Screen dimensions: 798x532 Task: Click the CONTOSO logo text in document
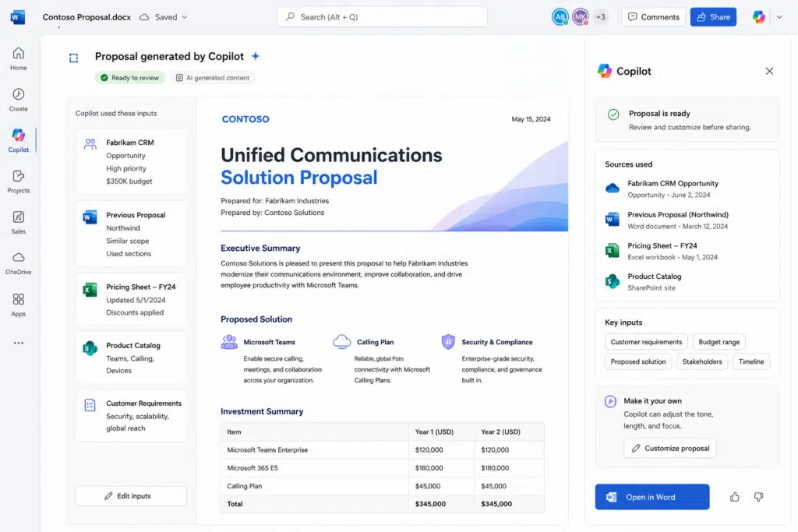[x=245, y=119]
